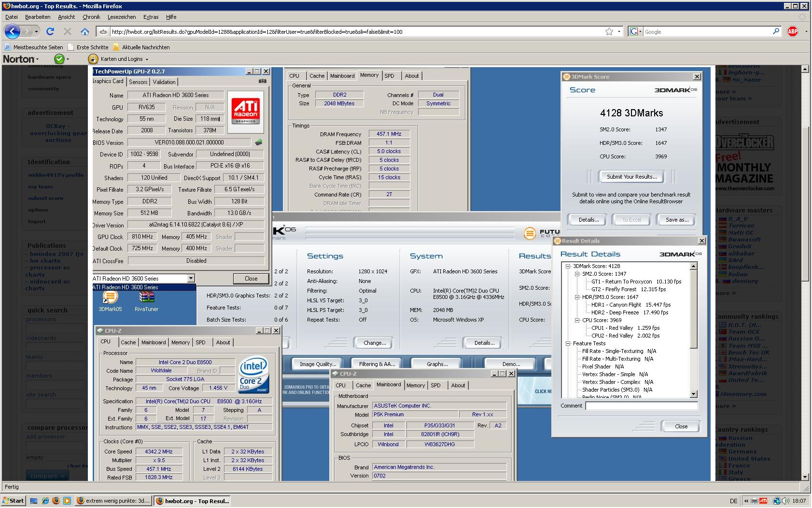Viewport: 812px width, 508px height.
Task: Click the Graphs... button
Action: tap(437, 364)
